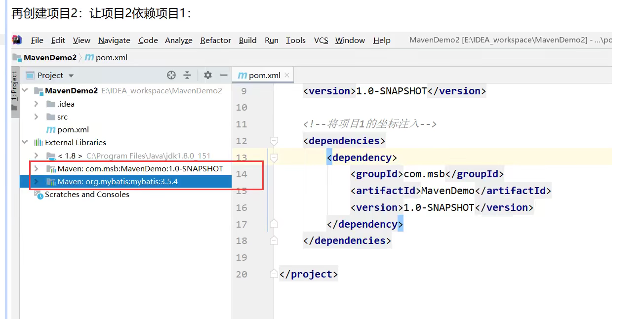Select Maven: org.mybatis:mybatis:3.5.4 library
Image resolution: width=644 pixels, height=319 pixels.
coord(118,182)
